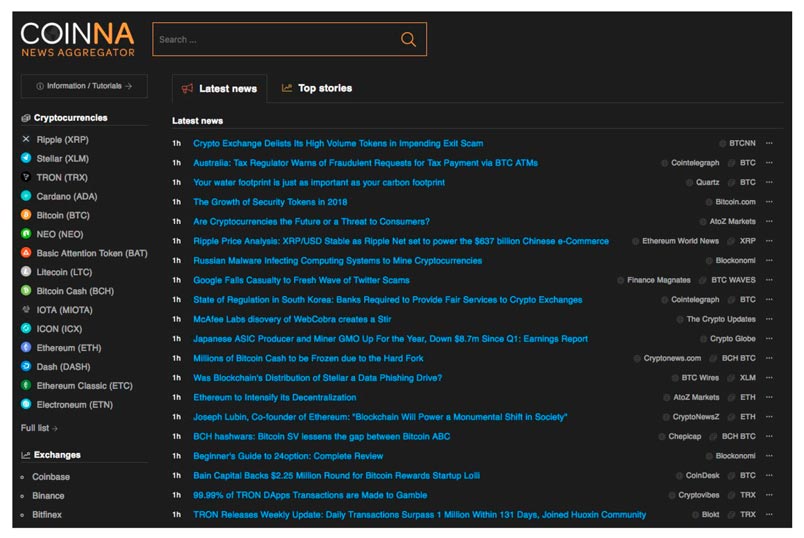Filter by Ethereum World News source
The height and width of the screenshot is (538, 804).
[x=680, y=241]
